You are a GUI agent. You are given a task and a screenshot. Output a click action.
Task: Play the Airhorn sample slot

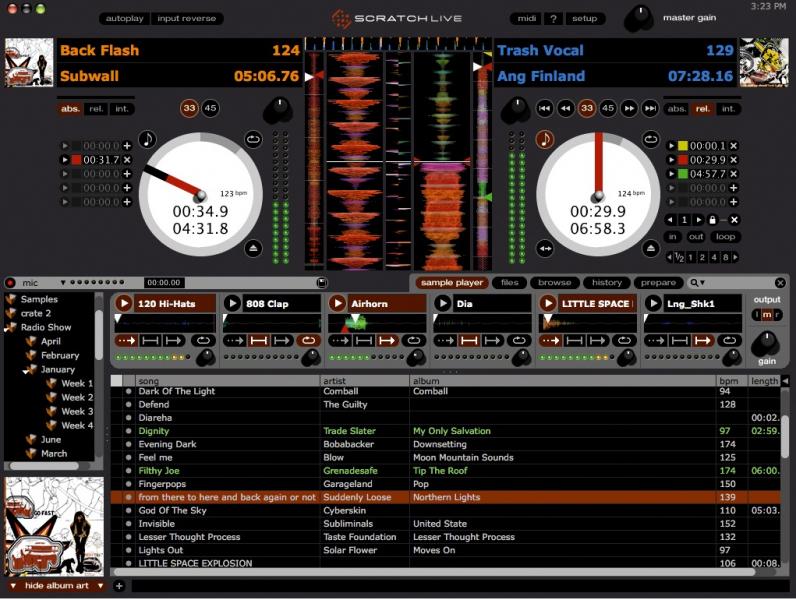[336, 303]
